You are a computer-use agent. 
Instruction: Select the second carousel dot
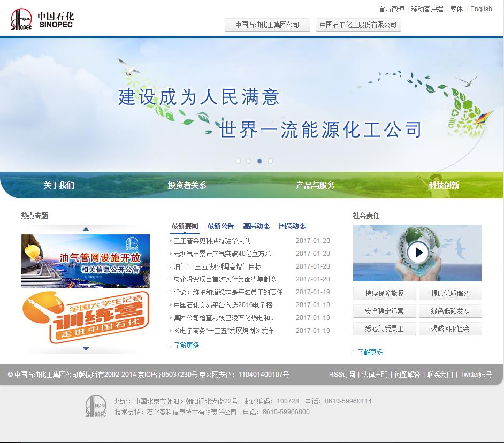point(249,161)
